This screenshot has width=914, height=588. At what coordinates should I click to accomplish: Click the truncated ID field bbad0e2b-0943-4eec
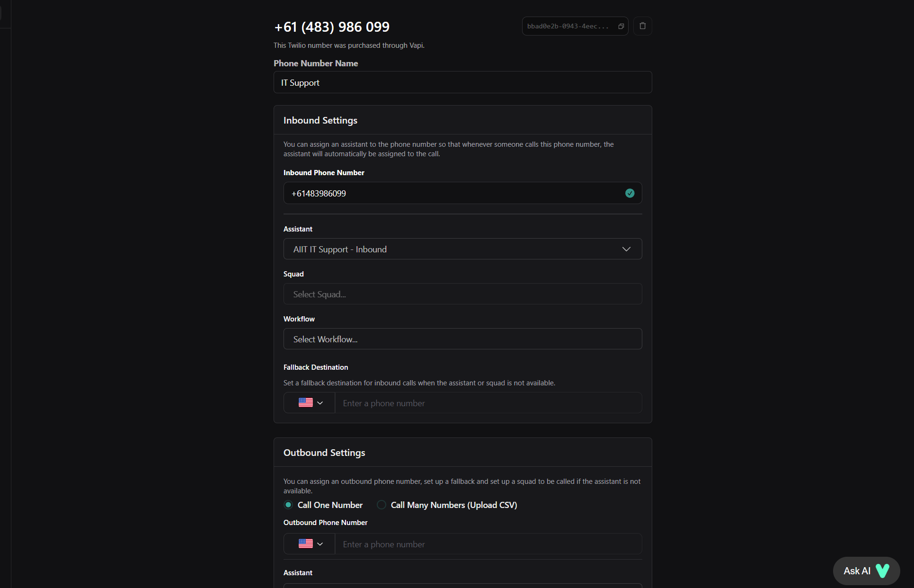point(568,27)
